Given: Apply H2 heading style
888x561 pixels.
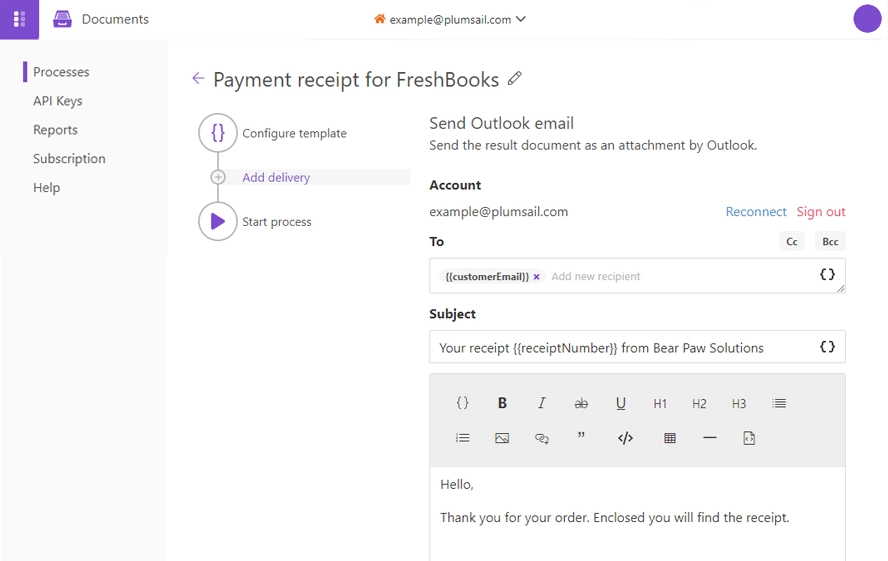Looking at the screenshot, I should (699, 404).
